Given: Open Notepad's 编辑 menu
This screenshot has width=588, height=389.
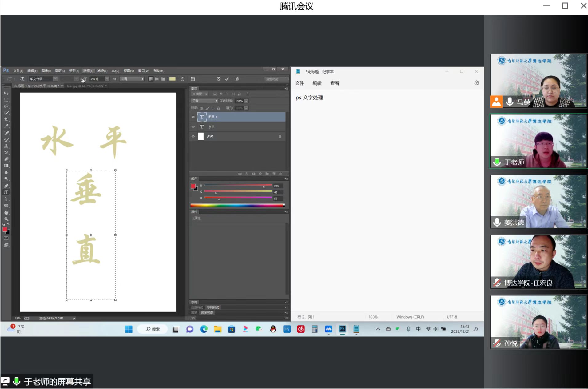Looking at the screenshot, I should (x=317, y=83).
